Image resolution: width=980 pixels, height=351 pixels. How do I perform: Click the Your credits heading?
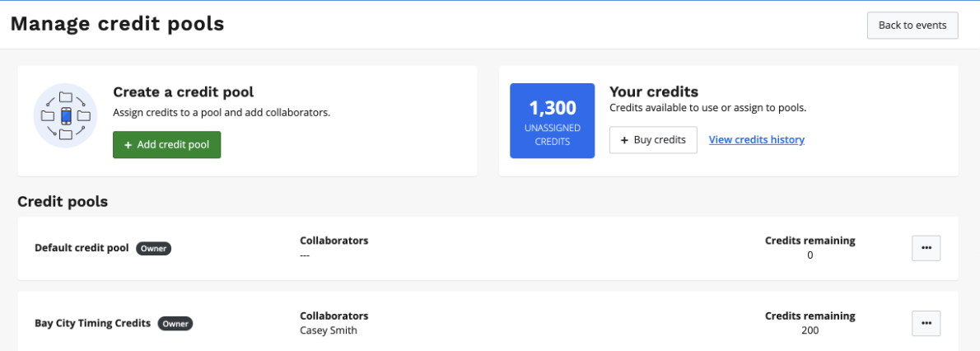pyautogui.click(x=653, y=91)
